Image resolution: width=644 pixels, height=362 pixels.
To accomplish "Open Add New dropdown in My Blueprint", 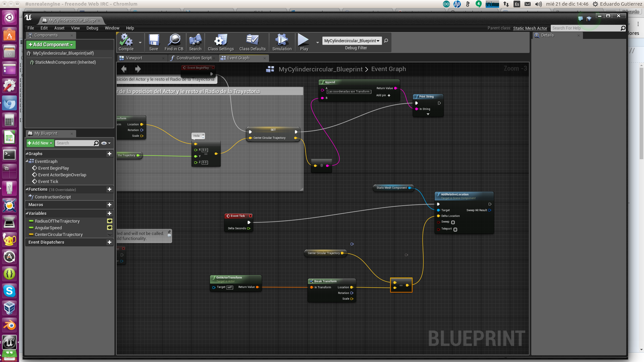I will [x=40, y=143].
